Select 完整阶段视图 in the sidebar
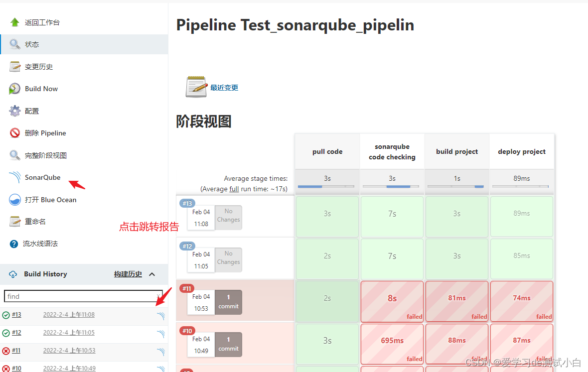The image size is (588, 372). click(x=45, y=155)
